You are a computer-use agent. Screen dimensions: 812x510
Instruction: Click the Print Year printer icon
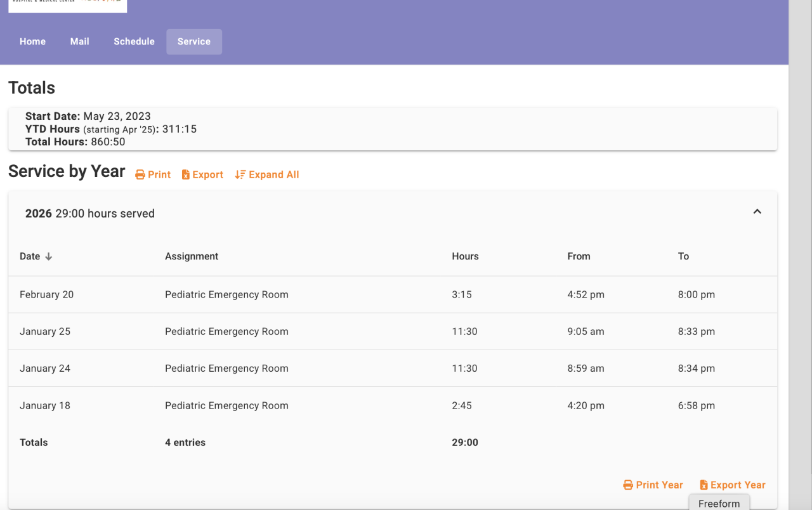click(628, 485)
